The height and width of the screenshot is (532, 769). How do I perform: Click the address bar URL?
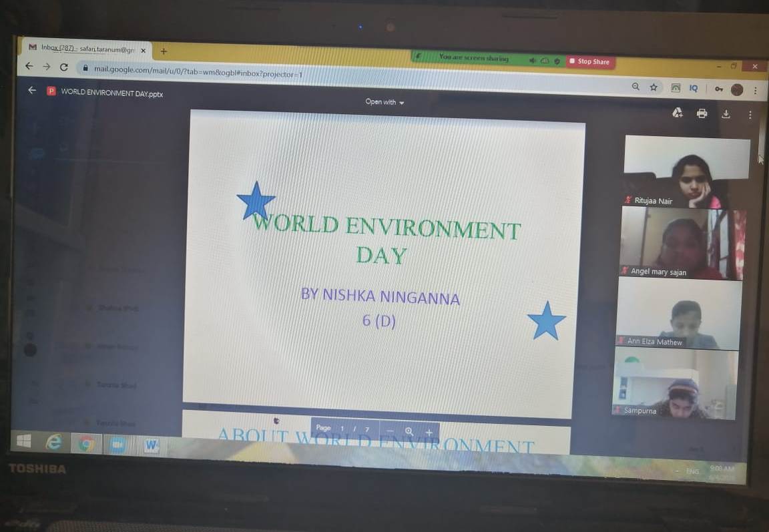point(198,71)
